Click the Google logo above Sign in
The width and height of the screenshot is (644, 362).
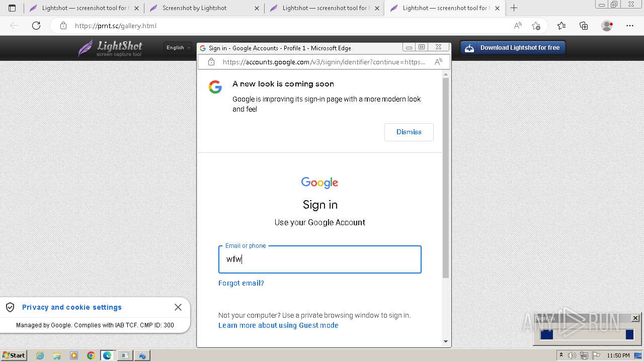click(320, 183)
